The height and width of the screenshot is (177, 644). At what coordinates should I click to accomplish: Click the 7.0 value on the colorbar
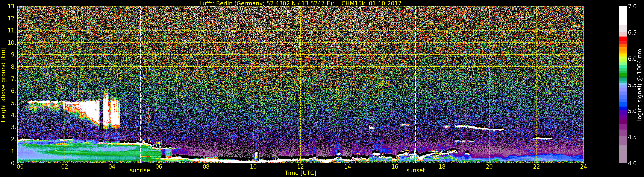(x=632, y=7)
